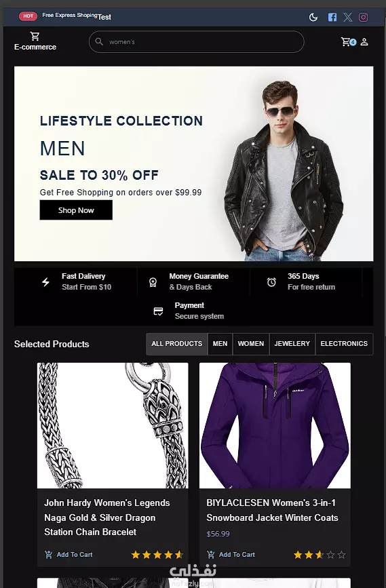Click the search magnifier icon
The image size is (386, 588).
pyautogui.click(x=99, y=41)
